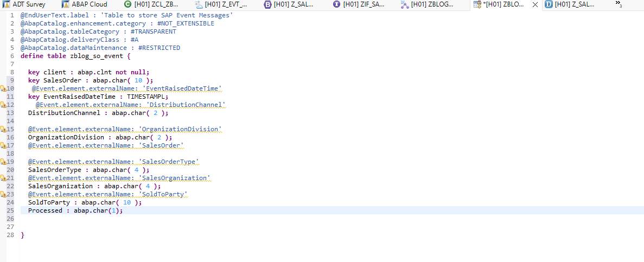Open the last [H01] Z_SAL... tab with the D icon
Image resolution: width=644 pixels, height=262 pixels.
(574, 4)
